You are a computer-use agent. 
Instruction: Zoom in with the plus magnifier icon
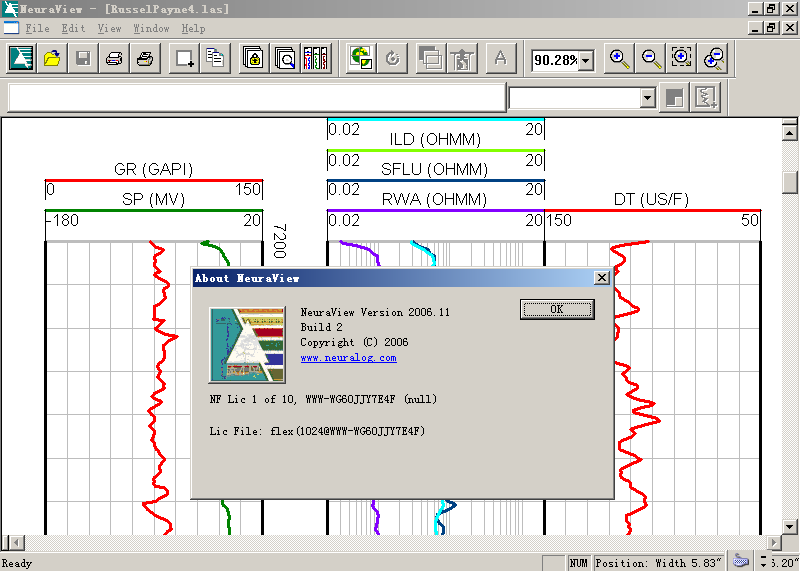pos(619,58)
